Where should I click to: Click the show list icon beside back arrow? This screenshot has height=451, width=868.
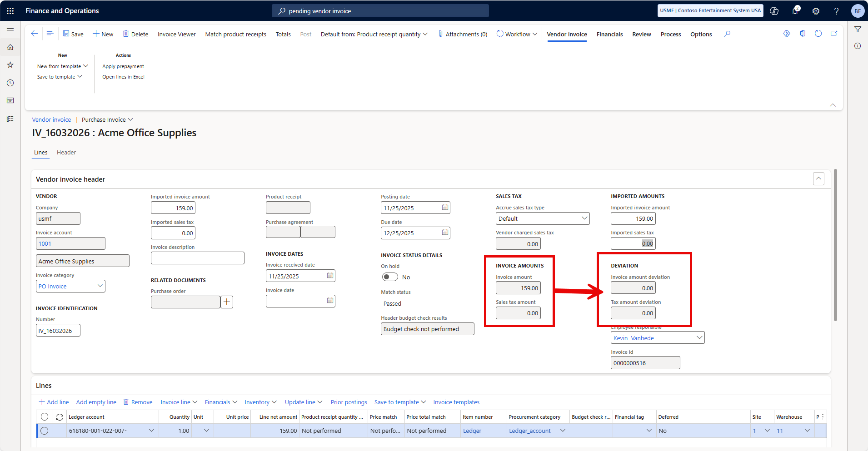click(50, 34)
